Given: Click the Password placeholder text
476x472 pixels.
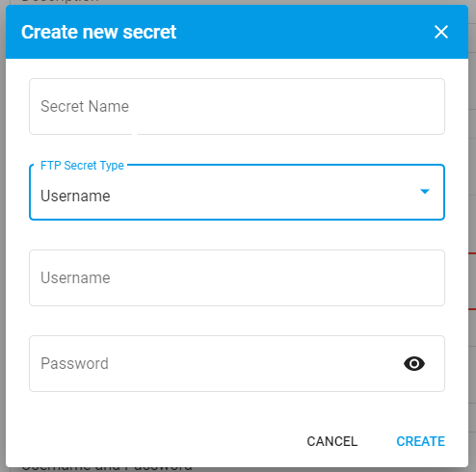Looking at the screenshot, I should tap(74, 364).
